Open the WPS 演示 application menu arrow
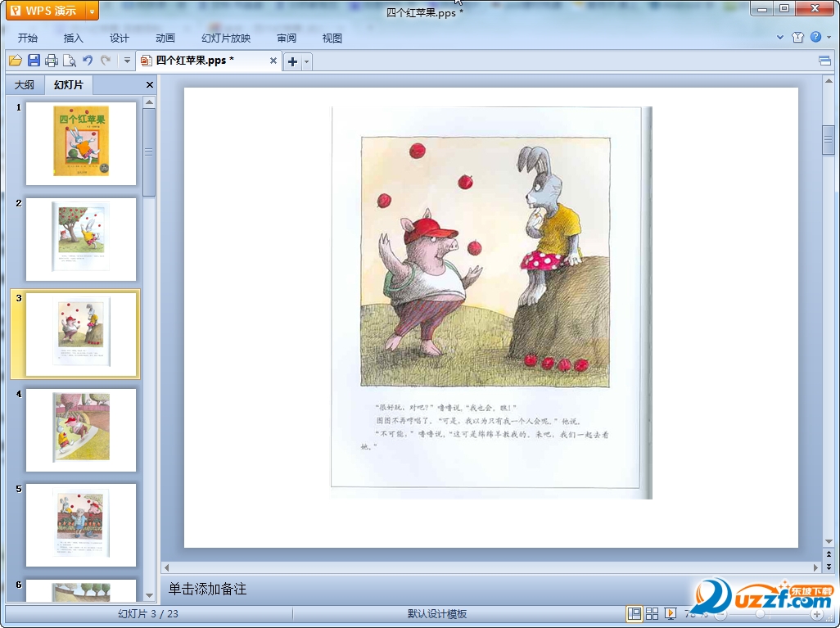840x628 pixels. click(93, 11)
